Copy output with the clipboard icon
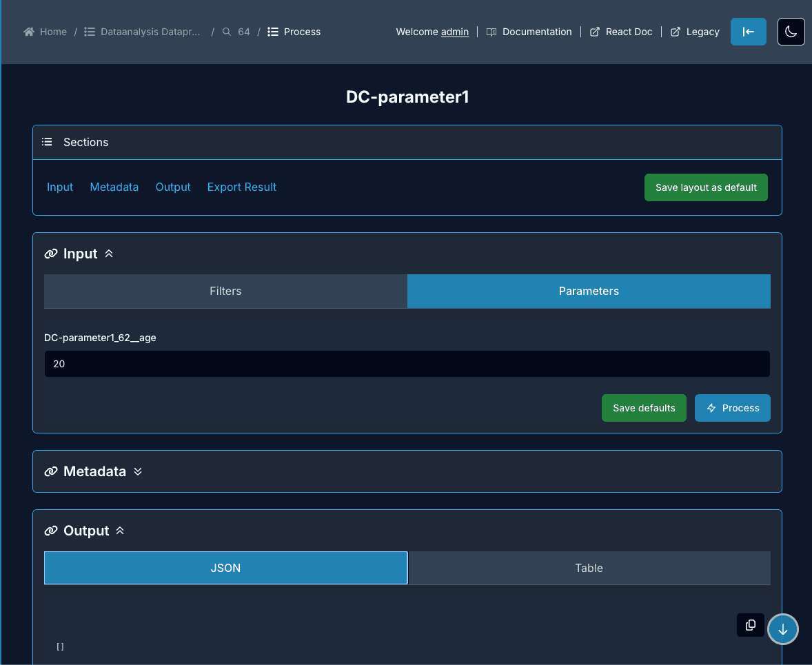The height and width of the screenshot is (665, 812). [x=751, y=625]
